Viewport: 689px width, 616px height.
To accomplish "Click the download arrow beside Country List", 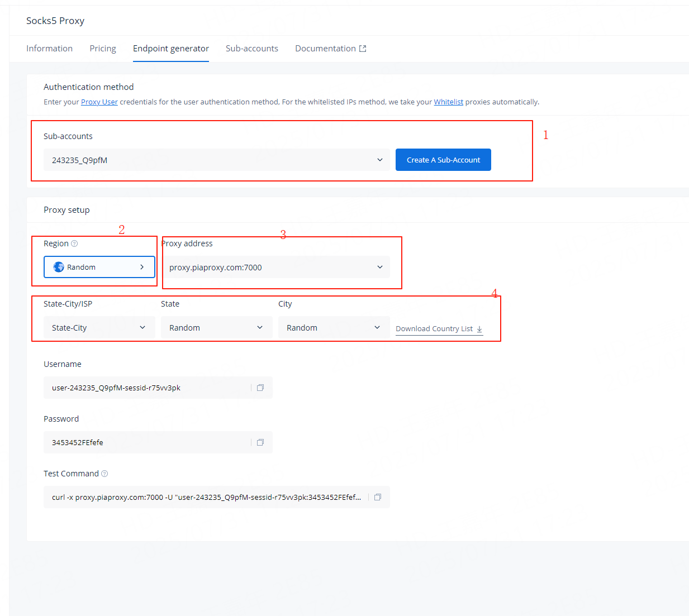I will [479, 329].
